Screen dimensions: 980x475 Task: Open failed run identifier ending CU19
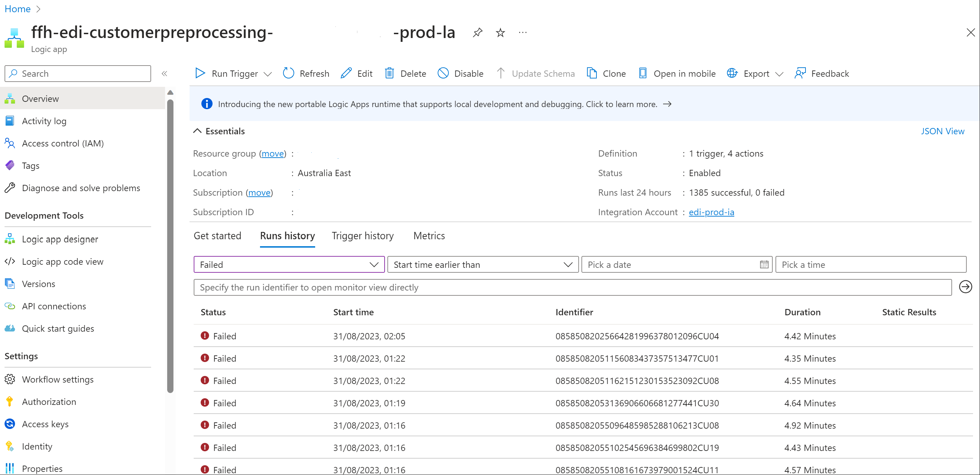tap(583, 448)
